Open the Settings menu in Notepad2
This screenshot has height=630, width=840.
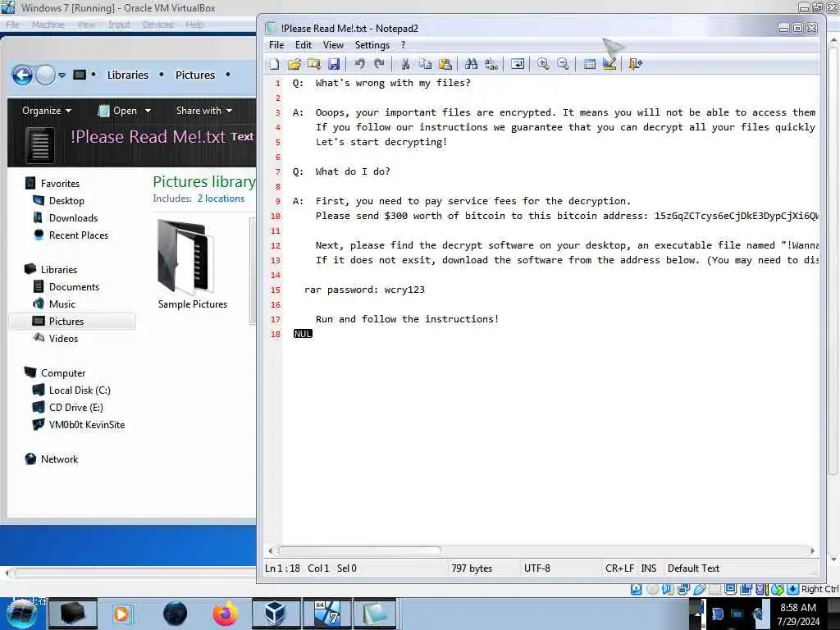point(372,45)
